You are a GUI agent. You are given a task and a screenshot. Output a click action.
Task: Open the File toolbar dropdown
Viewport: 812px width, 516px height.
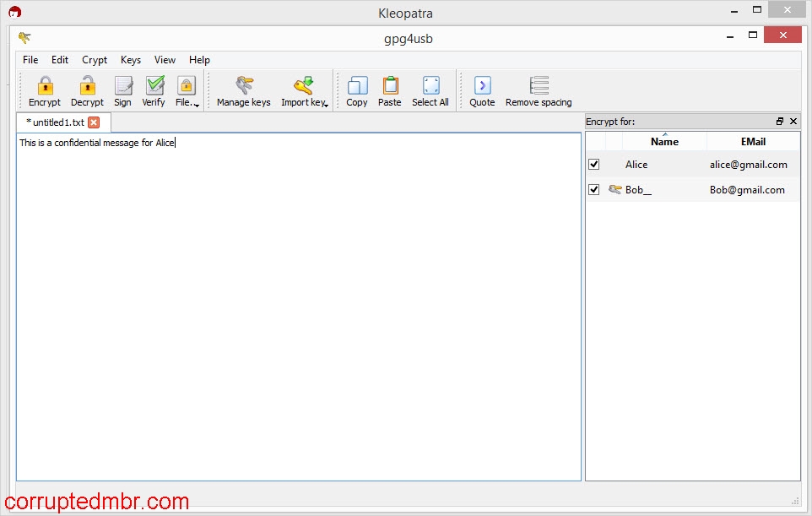click(185, 89)
